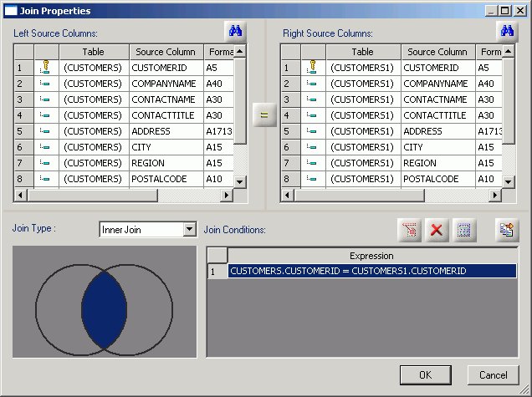The image size is (532, 397).
Task: Select COMPANYNAME in left source columns
Action: [166, 84]
